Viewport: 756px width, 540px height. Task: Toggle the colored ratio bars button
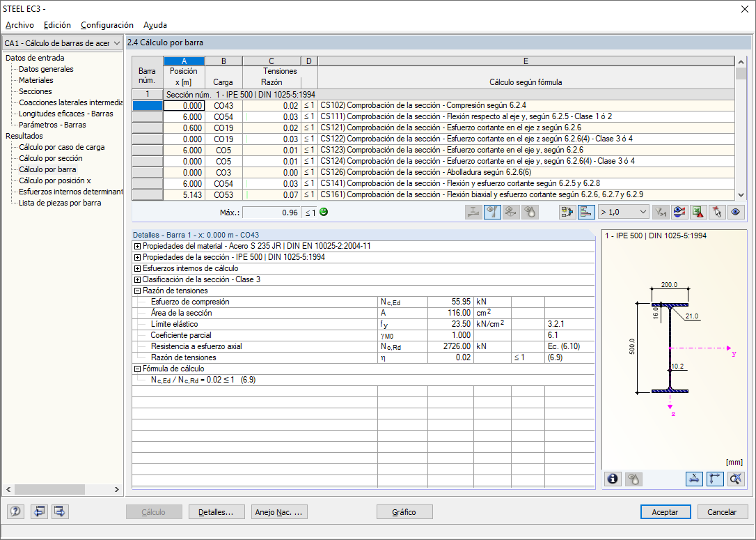585,212
